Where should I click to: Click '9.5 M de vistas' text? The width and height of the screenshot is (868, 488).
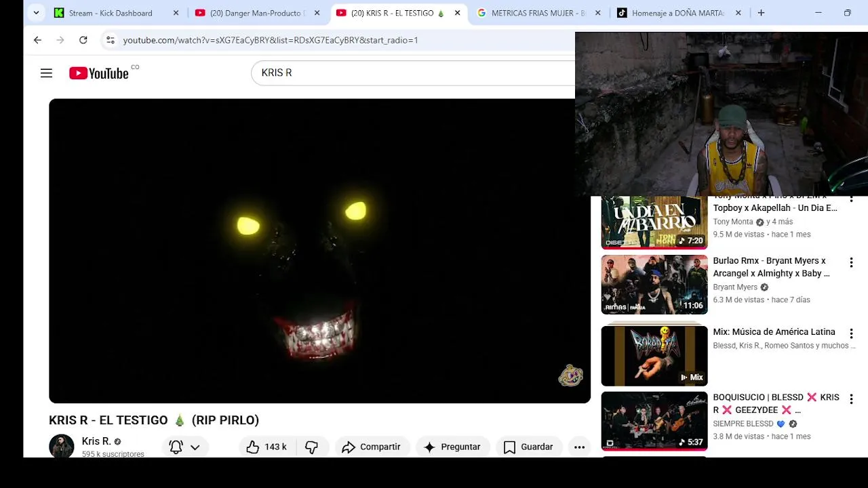tap(738, 235)
